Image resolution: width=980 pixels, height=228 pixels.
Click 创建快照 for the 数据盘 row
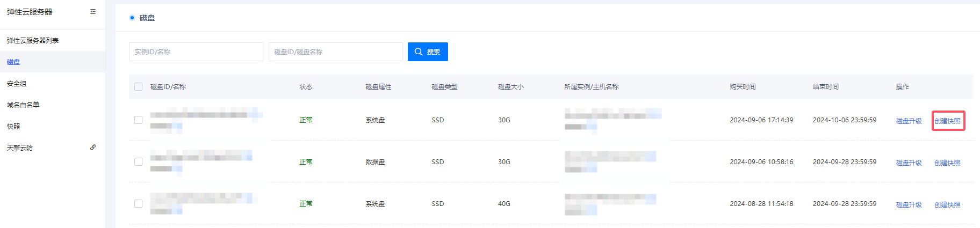(x=947, y=163)
